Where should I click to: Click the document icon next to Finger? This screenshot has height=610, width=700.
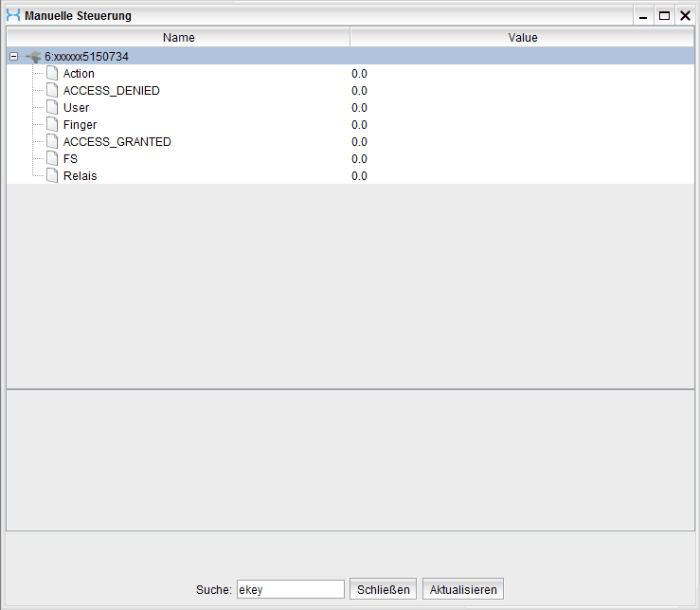pyautogui.click(x=52, y=125)
